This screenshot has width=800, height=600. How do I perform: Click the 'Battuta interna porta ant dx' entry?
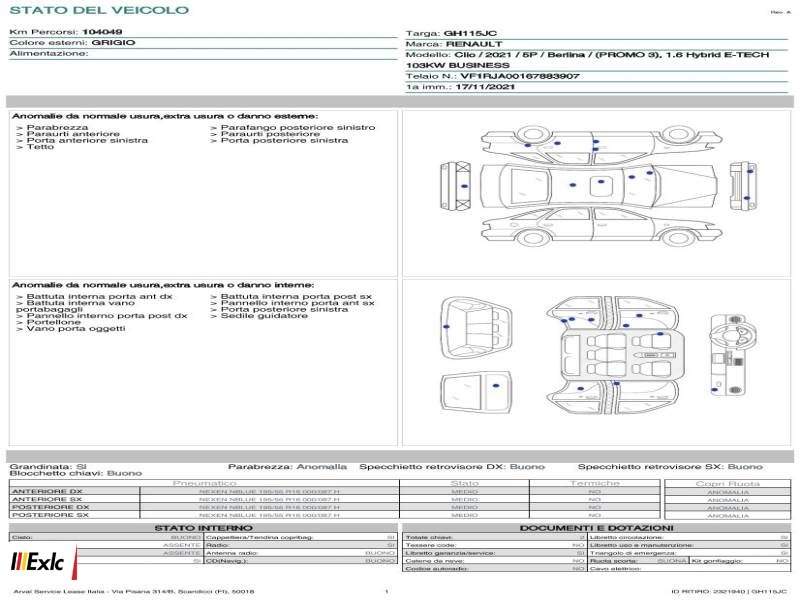point(99,296)
